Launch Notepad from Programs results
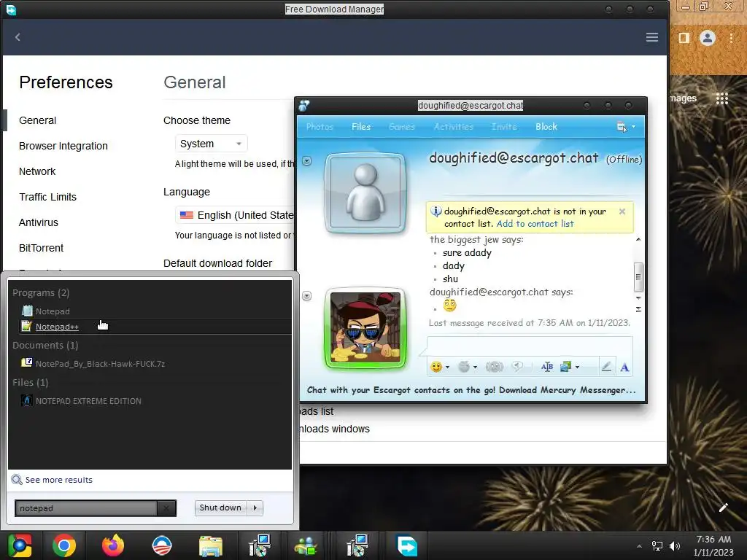747x560 pixels. (x=53, y=311)
